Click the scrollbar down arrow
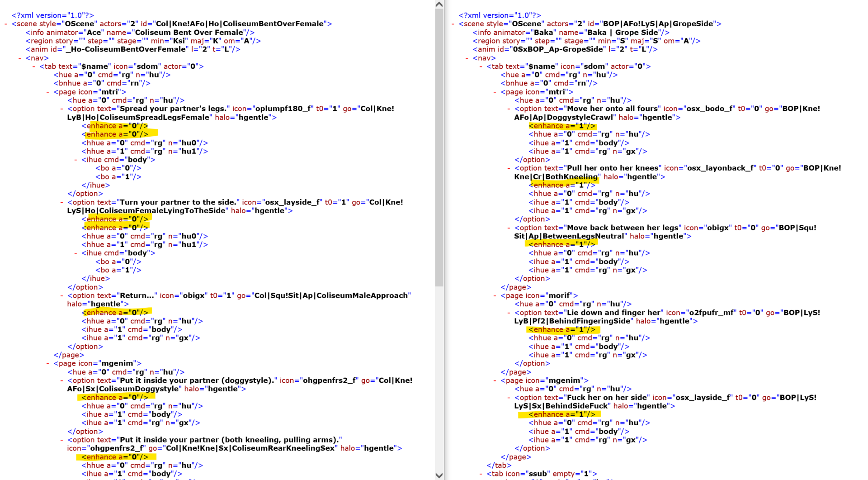This screenshot has height=480, width=868. (439, 475)
